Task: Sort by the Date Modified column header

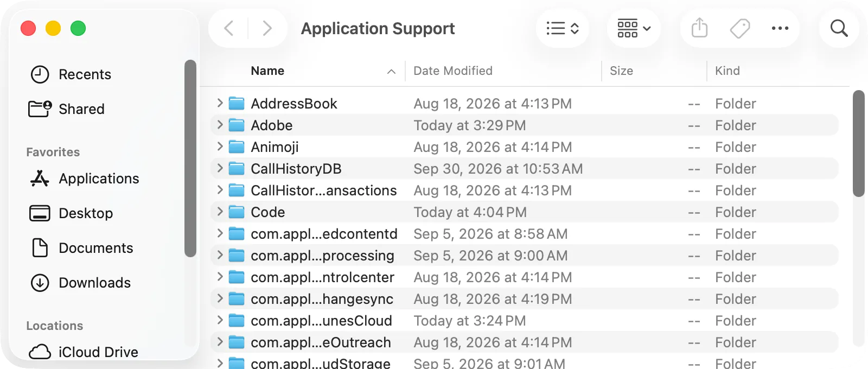Action: 453,71
